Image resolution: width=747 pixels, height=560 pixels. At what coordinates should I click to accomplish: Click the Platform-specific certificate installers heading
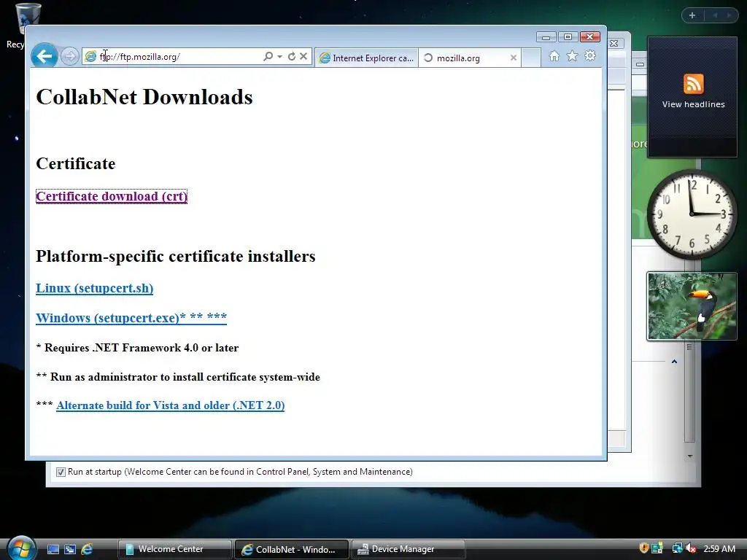click(x=175, y=256)
